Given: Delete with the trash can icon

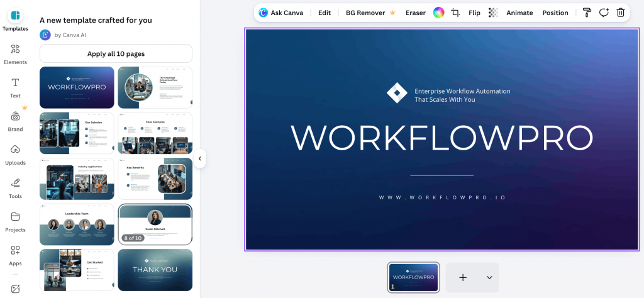Looking at the screenshot, I should pyautogui.click(x=621, y=13).
